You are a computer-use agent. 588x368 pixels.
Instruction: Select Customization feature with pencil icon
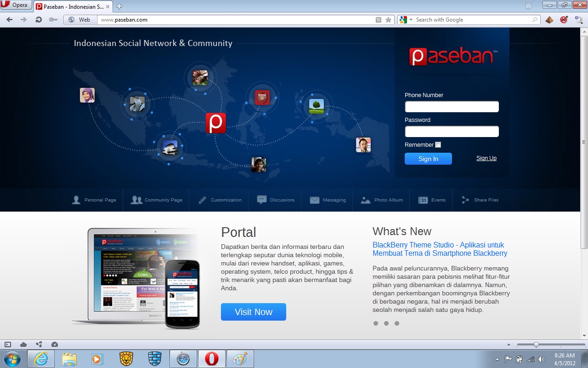click(x=220, y=200)
